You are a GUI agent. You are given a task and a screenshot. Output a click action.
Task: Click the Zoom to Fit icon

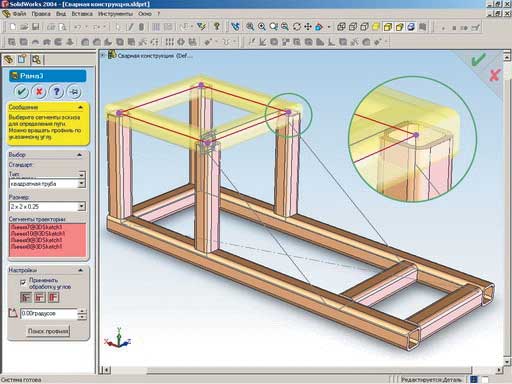click(x=250, y=26)
